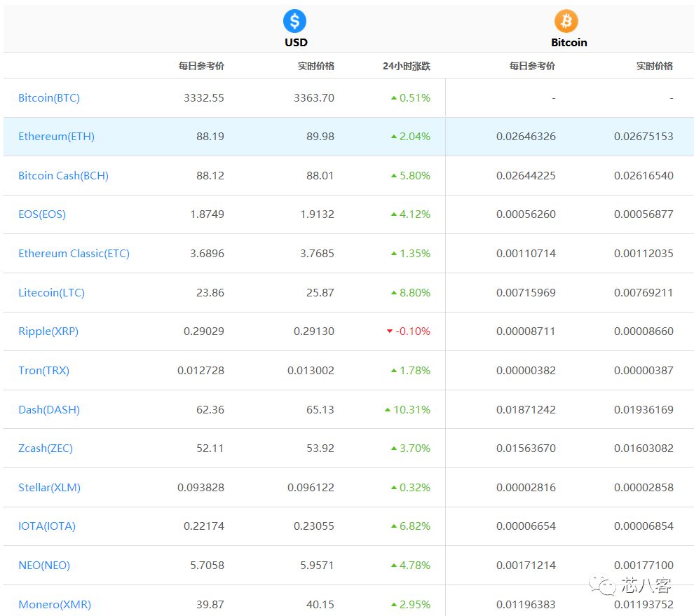The width and height of the screenshot is (694, 616).
Task: Open the Monero(XMR) link
Action: click(x=55, y=605)
